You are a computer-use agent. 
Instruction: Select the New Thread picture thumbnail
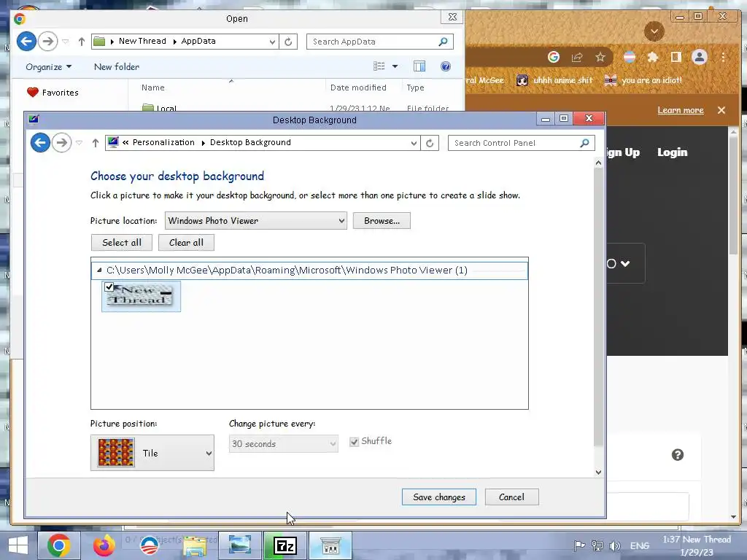point(141,296)
